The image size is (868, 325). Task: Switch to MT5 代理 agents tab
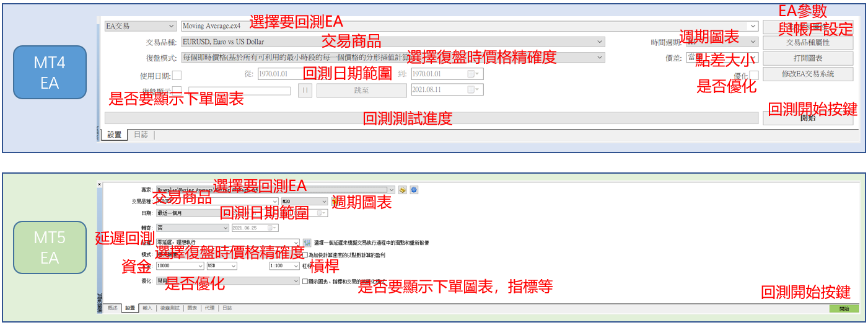[210, 308]
